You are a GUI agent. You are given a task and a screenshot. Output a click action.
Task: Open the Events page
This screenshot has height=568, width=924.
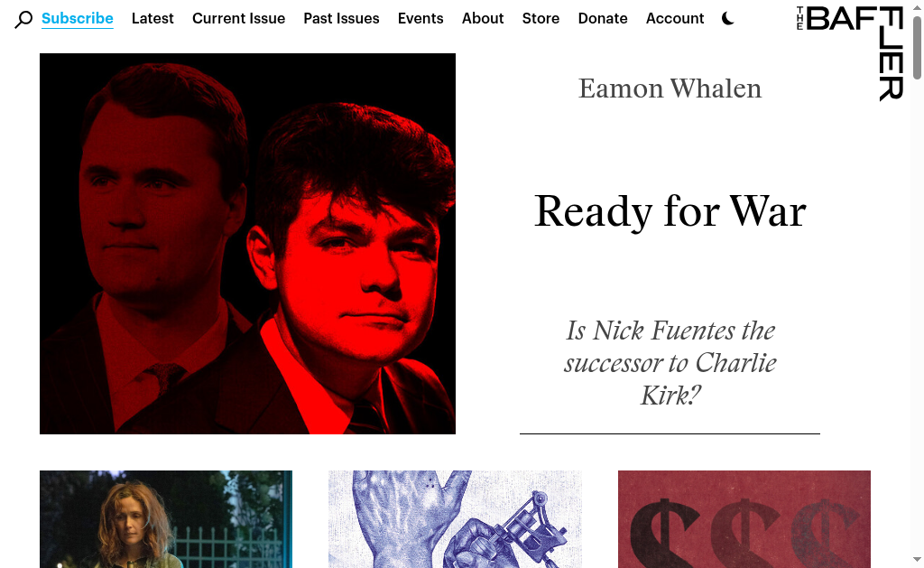coord(420,18)
